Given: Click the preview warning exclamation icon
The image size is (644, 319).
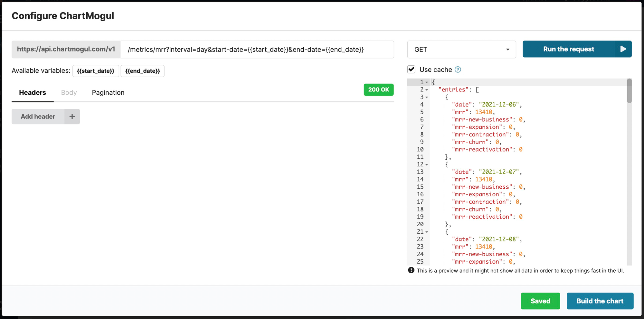Looking at the screenshot, I should click(x=411, y=270).
